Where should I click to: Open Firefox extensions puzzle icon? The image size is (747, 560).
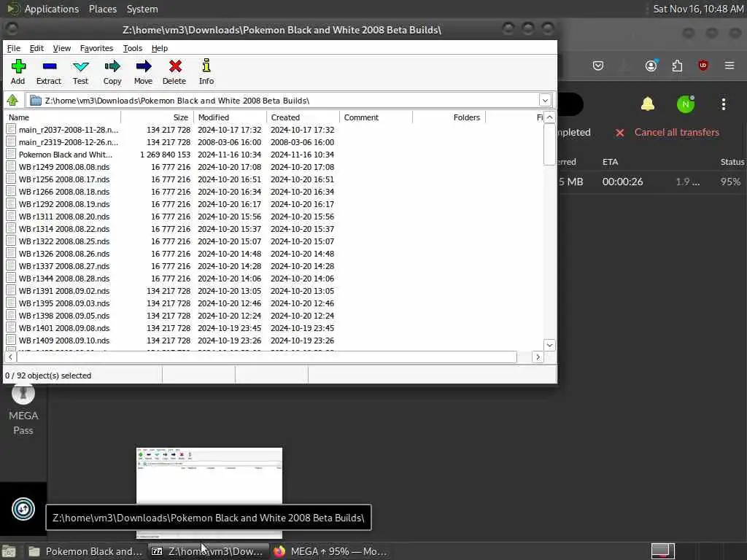click(x=677, y=66)
